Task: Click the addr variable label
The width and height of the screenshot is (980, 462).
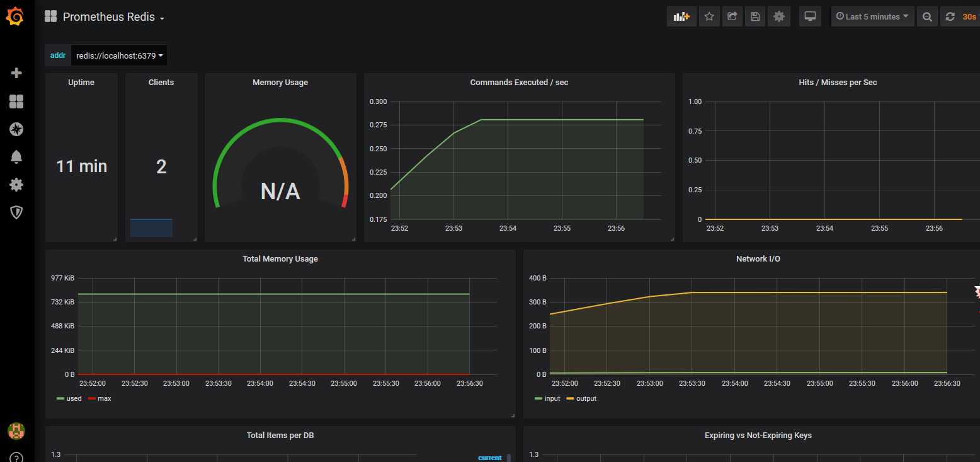Action: coord(58,55)
